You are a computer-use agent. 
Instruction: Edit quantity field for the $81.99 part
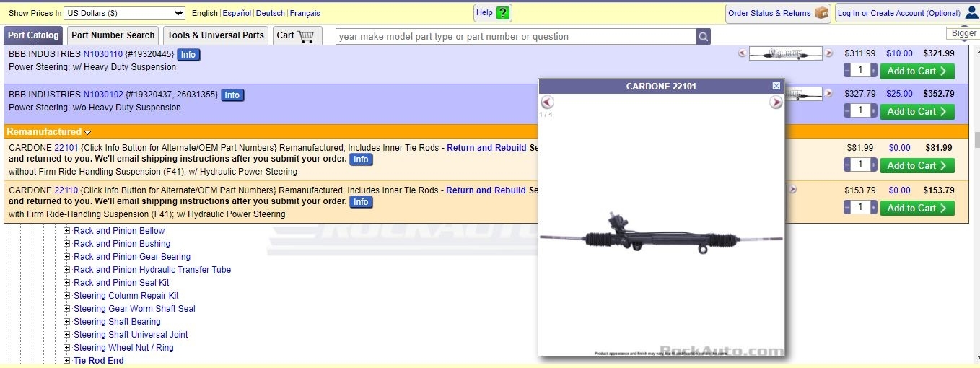860,165
